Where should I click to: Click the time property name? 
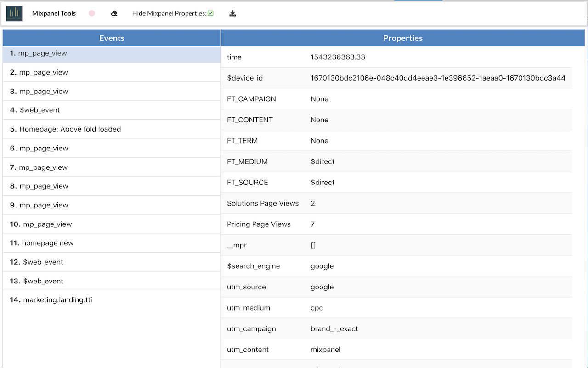click(234, 57)
